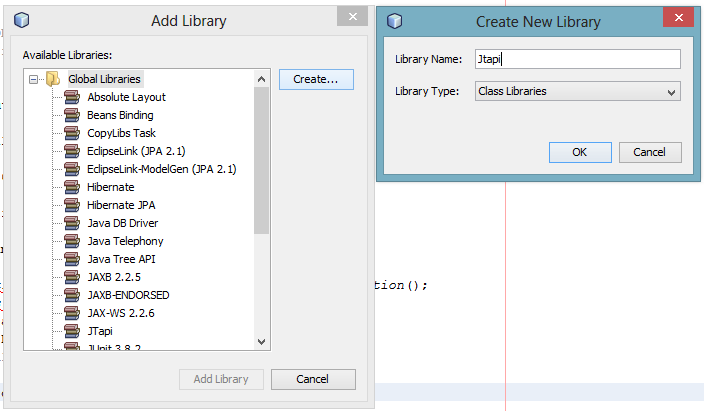Select the Java Telephony library

(x=125, y=241)
